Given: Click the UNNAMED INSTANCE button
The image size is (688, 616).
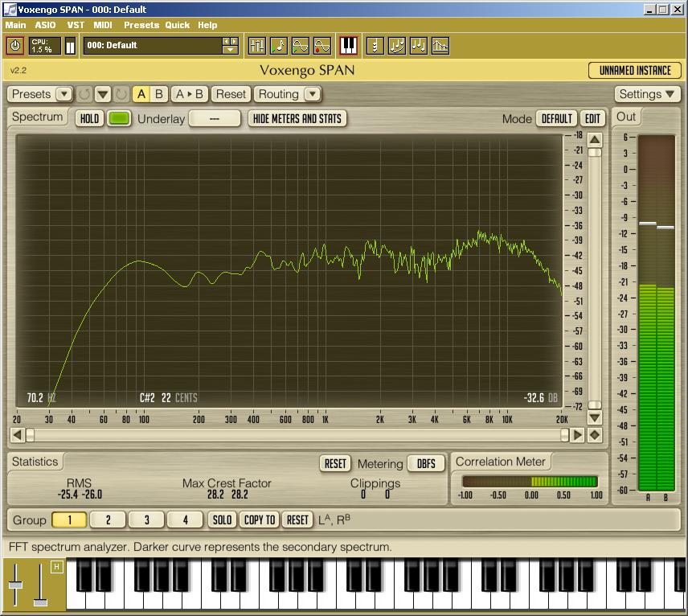Looking at the screenshot, I should [634, 70].
